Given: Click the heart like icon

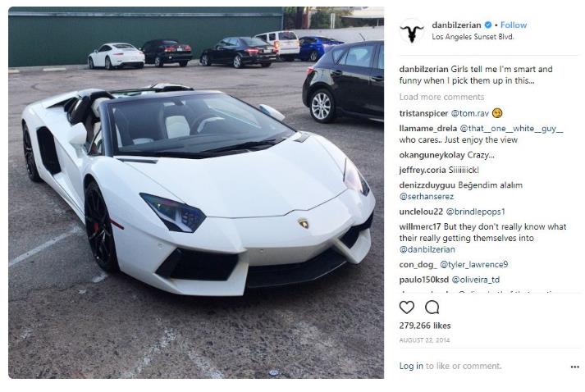Looking at the screenshot, I should click(407, 308).
